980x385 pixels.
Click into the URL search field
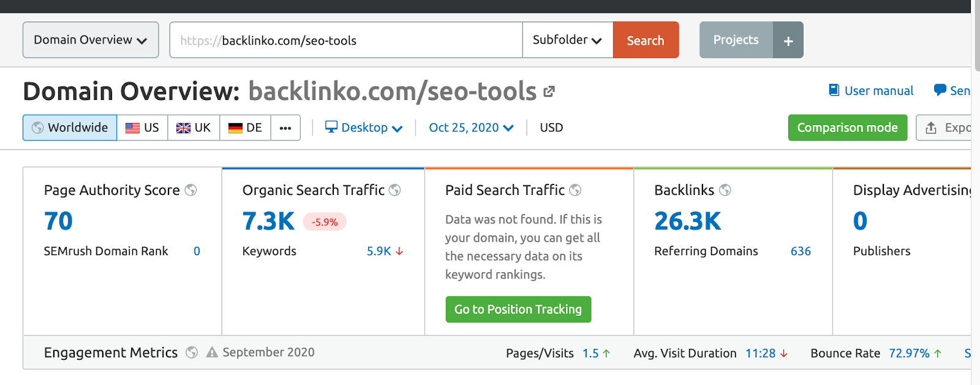click(367, 40)
